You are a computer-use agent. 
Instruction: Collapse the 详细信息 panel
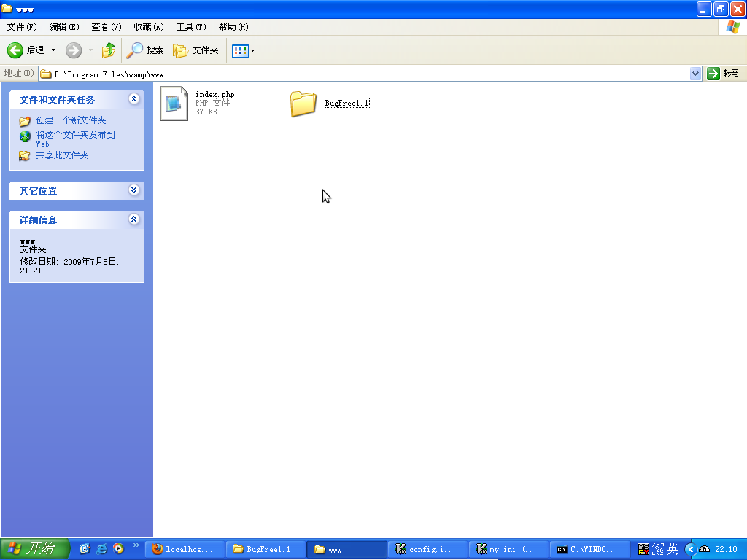point(134,219)
